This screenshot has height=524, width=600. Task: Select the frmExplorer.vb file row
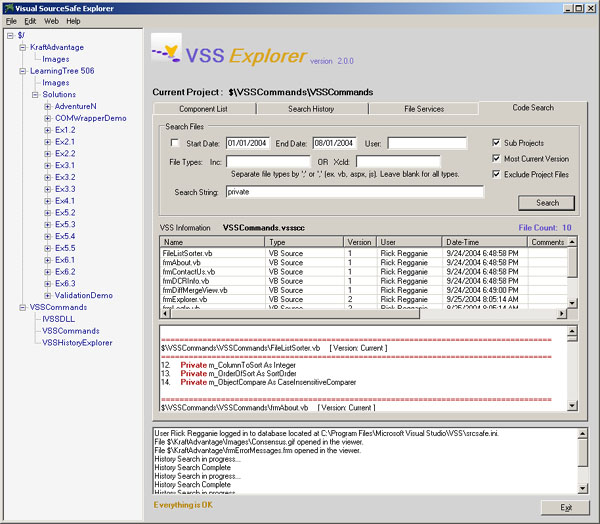pyautogui.click(x=364, y=299)
